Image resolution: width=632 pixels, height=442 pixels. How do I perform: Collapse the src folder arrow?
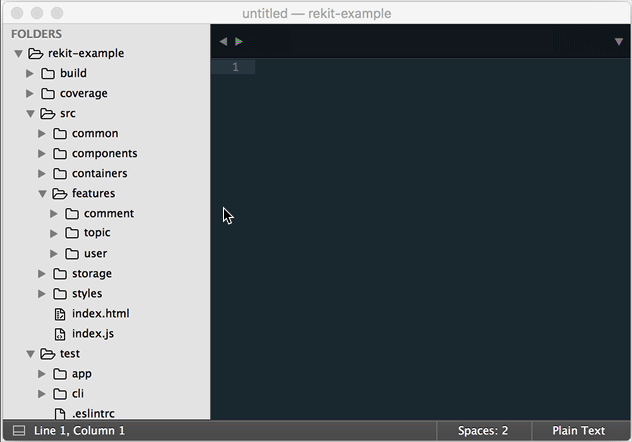(x=30, y=114)
